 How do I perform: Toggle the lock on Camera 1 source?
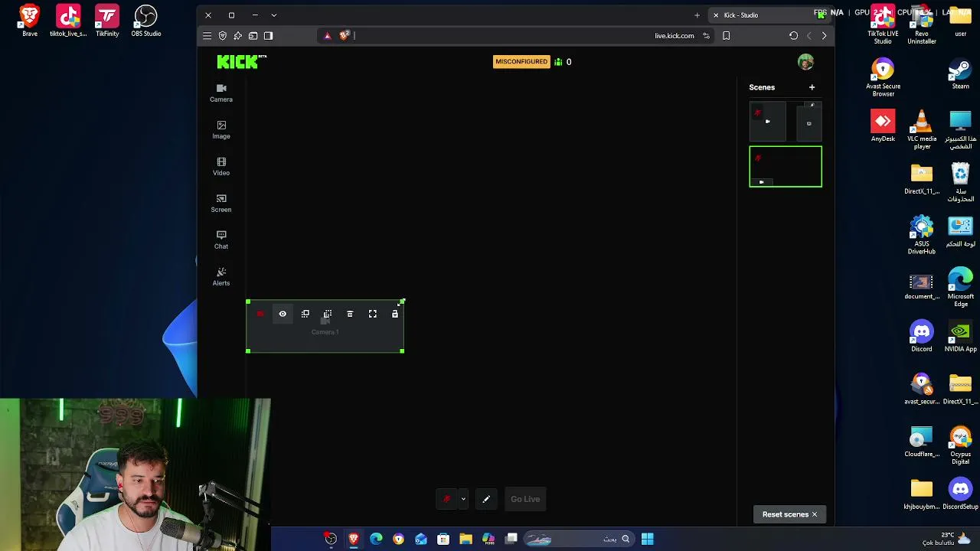(395, 314)
